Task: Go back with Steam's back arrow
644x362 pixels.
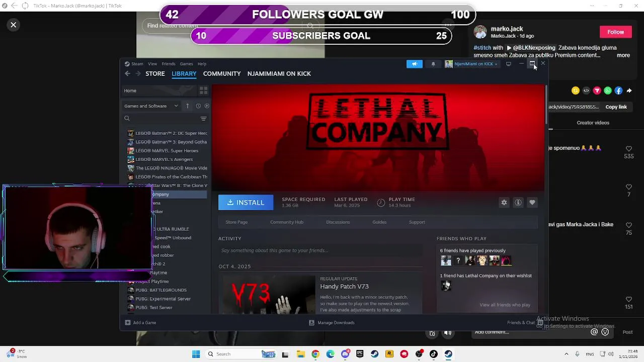Action: (127, 73)
